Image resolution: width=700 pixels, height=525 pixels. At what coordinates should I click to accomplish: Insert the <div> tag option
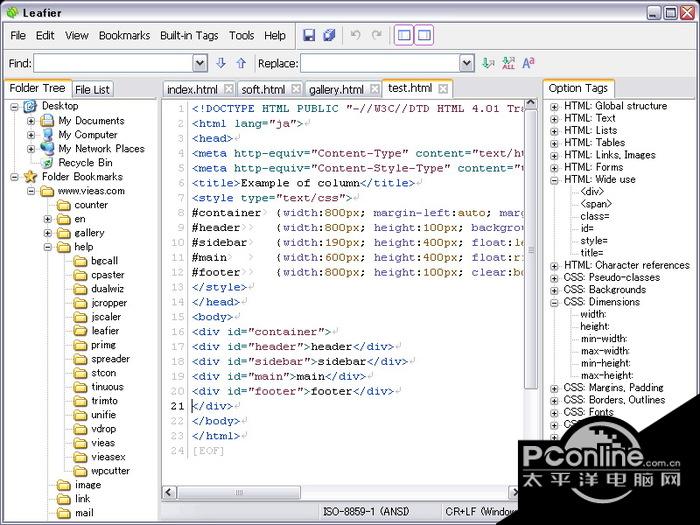pyautogui.click(x=592, y=192)
